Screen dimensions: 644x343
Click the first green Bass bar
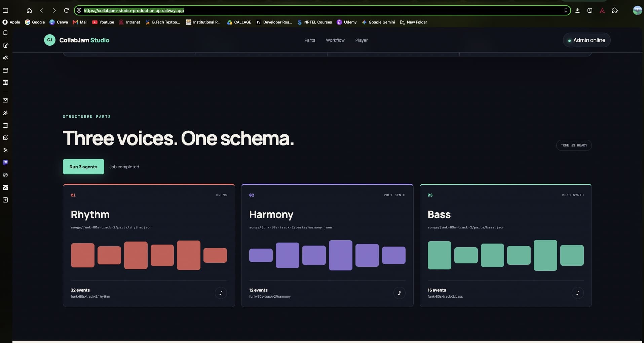coord(439,255)
